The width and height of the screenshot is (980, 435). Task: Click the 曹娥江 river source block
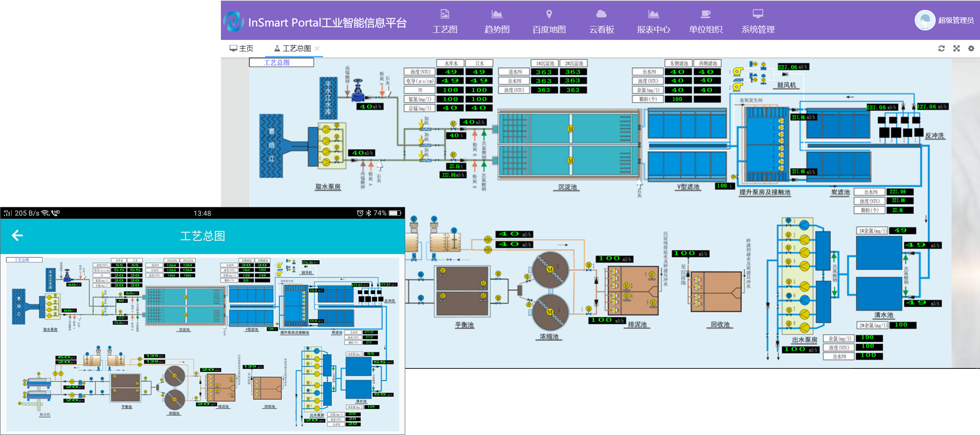click(x=271, y=146)
